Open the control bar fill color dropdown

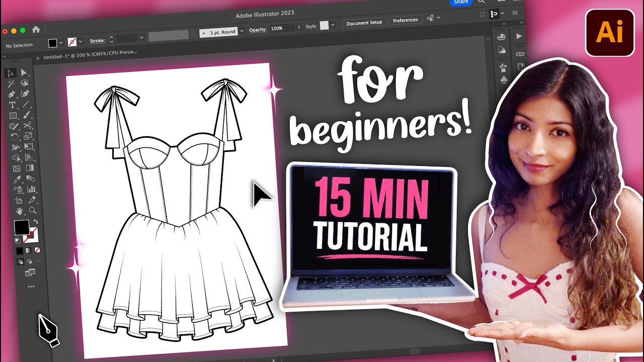pyautogui.click(x=61, y=42)
